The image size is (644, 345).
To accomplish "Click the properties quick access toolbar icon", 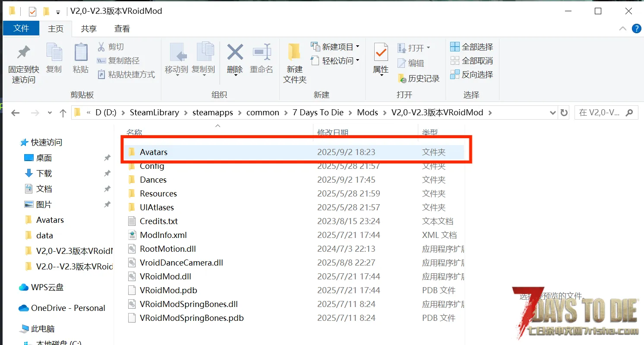I will point(33,11).
